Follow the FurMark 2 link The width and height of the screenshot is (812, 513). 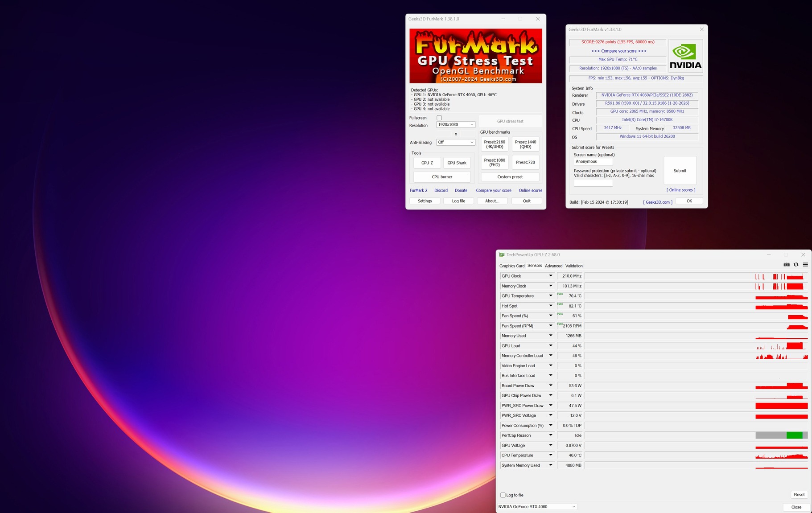point(419,190)
